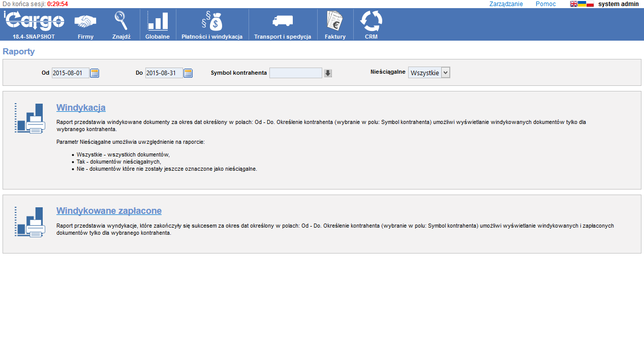Open the Windykowane zapłacone report link
Image resolution: width=644 pixels, height=346 pixels.
pyautogui.click(x=109, y=211)
